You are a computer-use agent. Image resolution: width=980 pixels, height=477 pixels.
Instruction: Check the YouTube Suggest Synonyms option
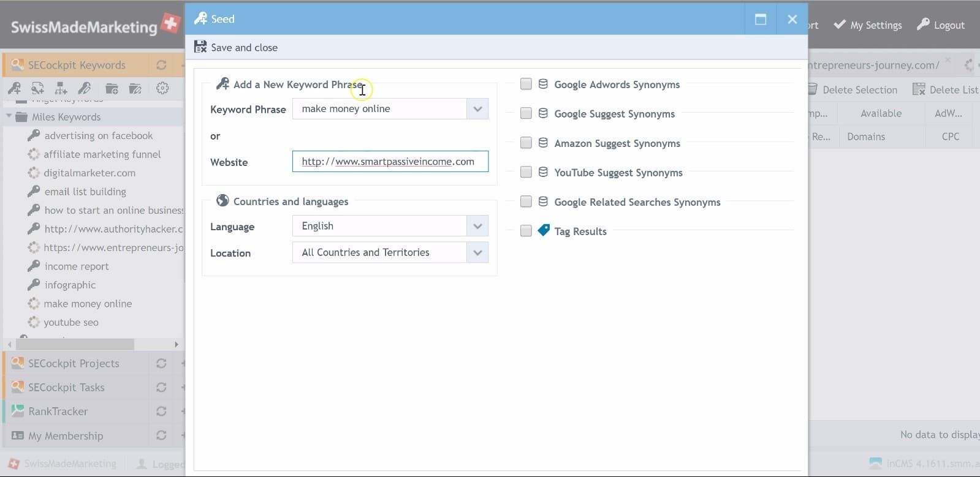(x=526, y=172)
